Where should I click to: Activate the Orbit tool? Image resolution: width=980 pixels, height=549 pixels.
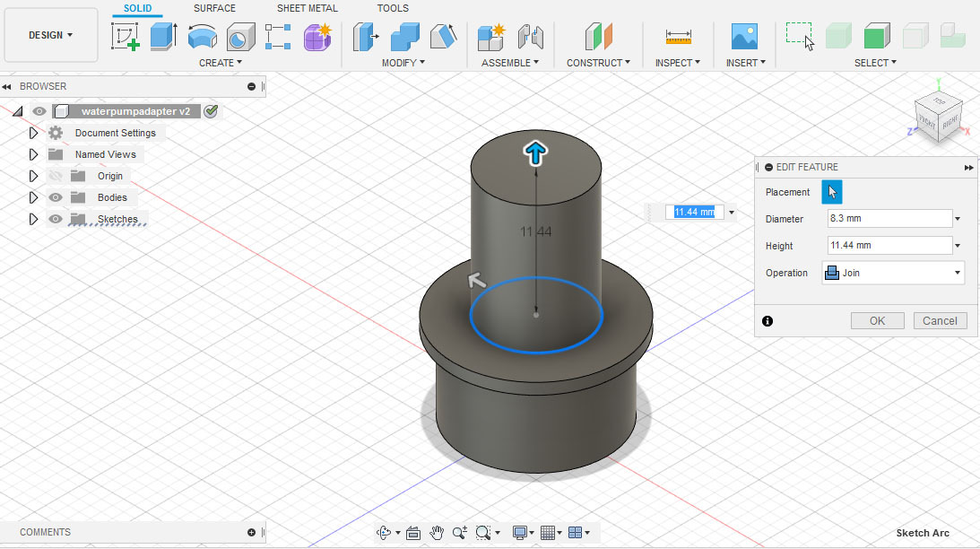(384, 531)
